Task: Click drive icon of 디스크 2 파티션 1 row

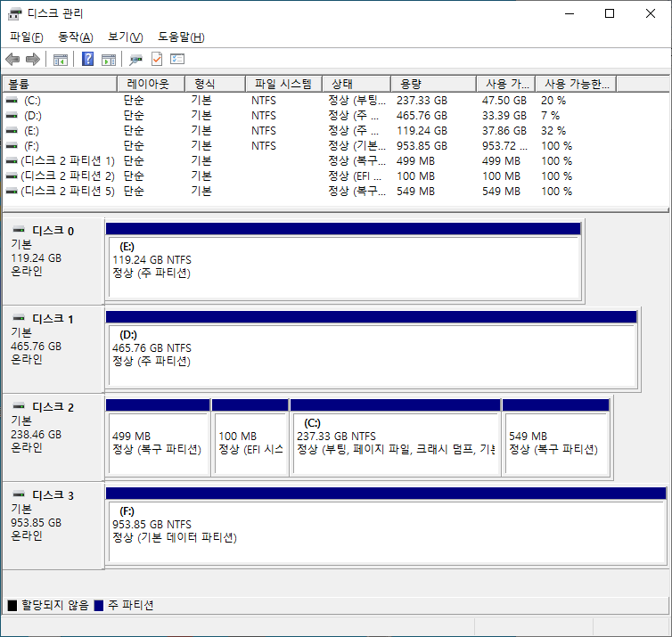Action: 12,160
